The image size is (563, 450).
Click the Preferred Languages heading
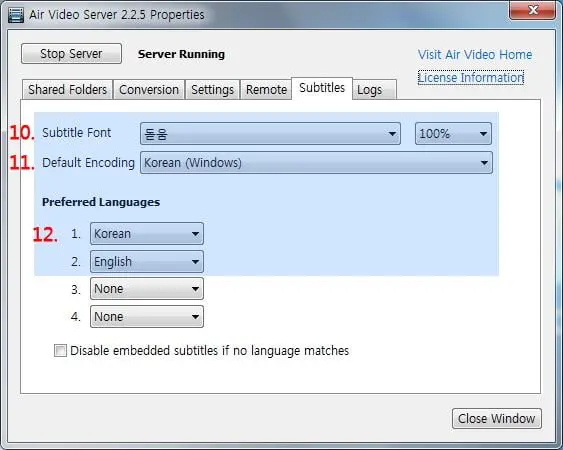[x=101, y=202]
